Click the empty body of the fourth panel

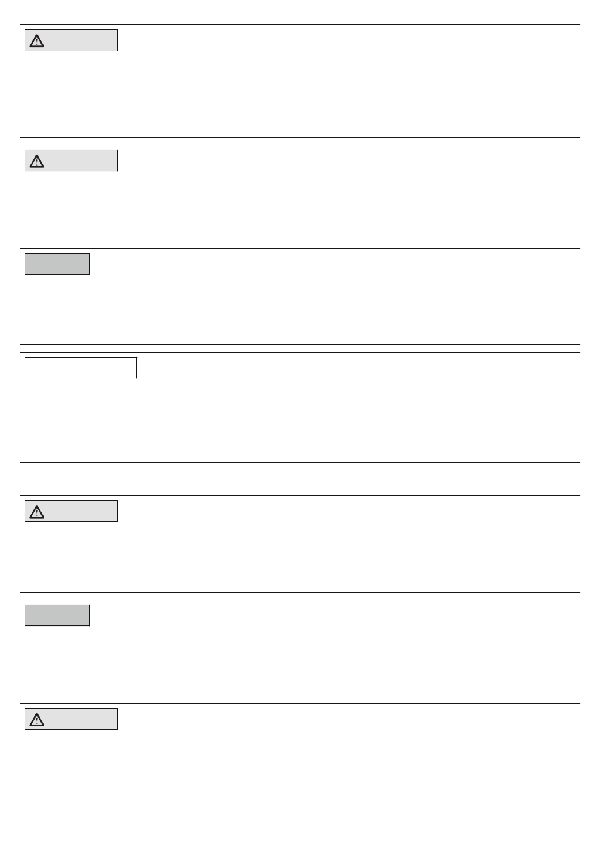(300, 420)
